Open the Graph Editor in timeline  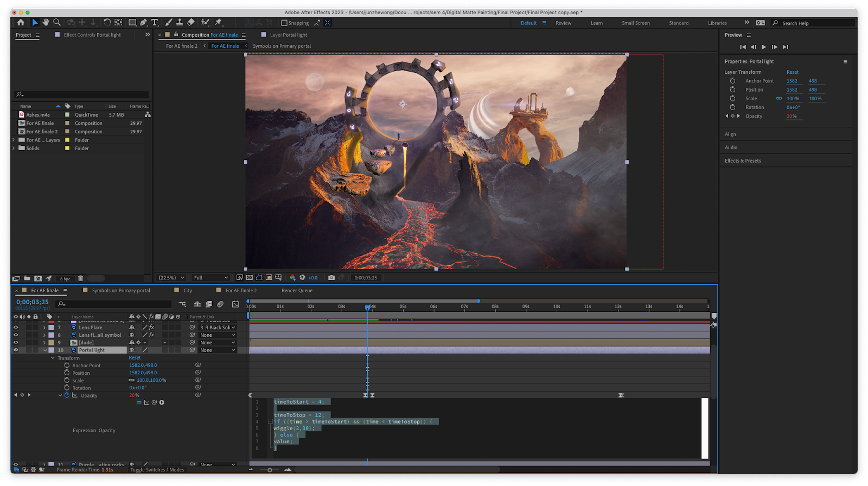(x=235, y=304)
